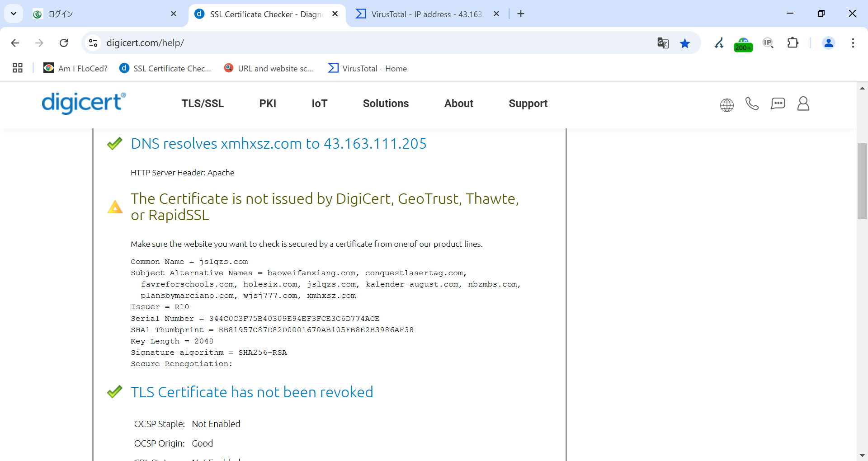This screenshot has height=461, width=868.
Task: Reload the current page
Action: point(64,43)
